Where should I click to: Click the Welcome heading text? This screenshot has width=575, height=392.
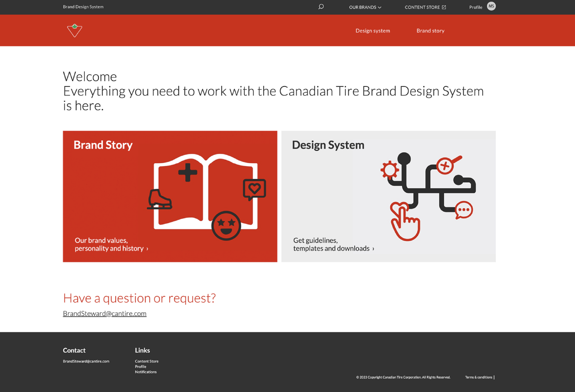pos(90,76)
